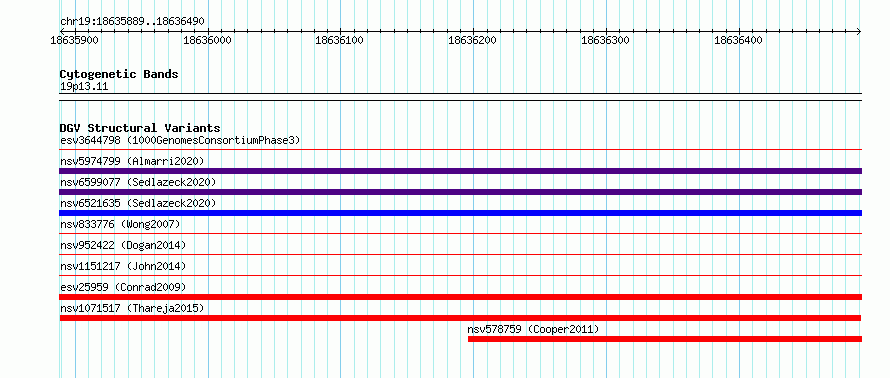Viewport: 890px width, 378px height.
Task: Click the blue bar for nsv6521635
Action: (x=460, y=213)
